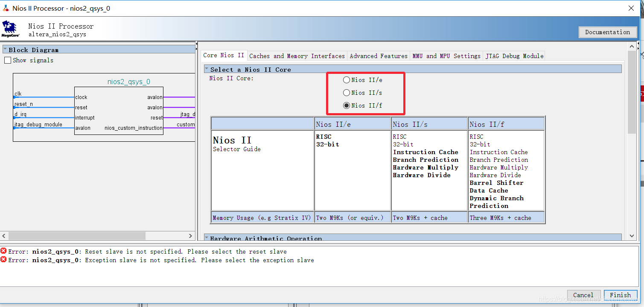644x307 pixels.
Task: Click the Barrel Shifter feature text
Action: click(x=496, y=183)
